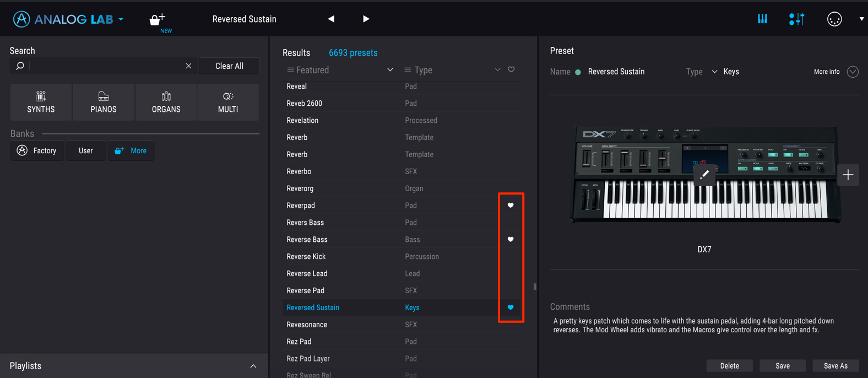Screen dimensions: 868x378
Task: Expand the MIDI controller dropdown arrow
Action: [x=861, y=19]
